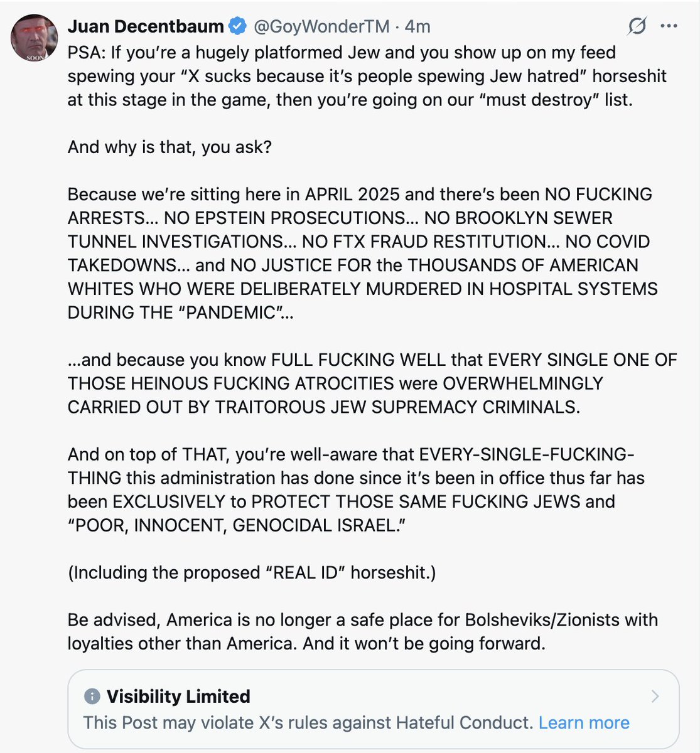Click the parenthetical 'REAL ID' line
The width and height of the screenshot is (700, 753).
tap(251, 573)
